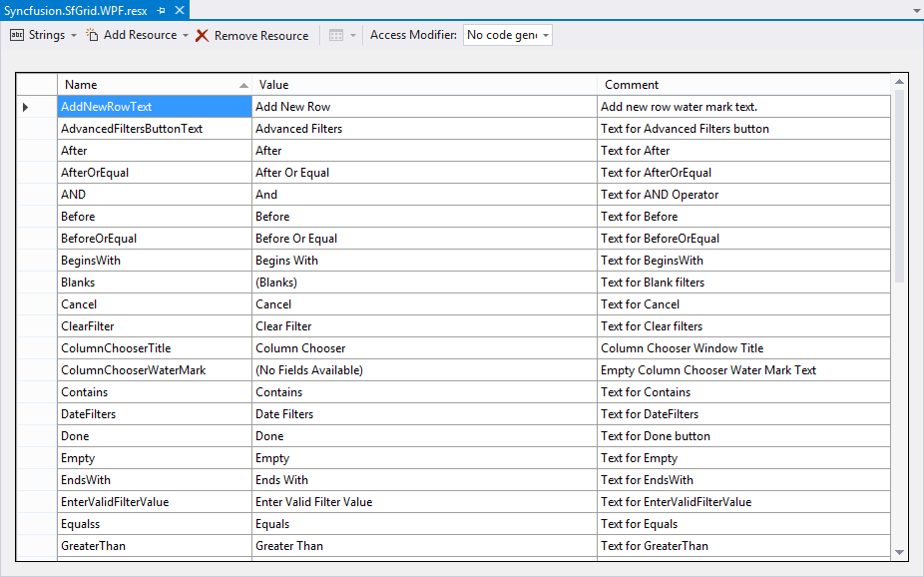924x577 pixels.
Task: Click the 'Clear Filter' value cell
Action: (424, 326)
